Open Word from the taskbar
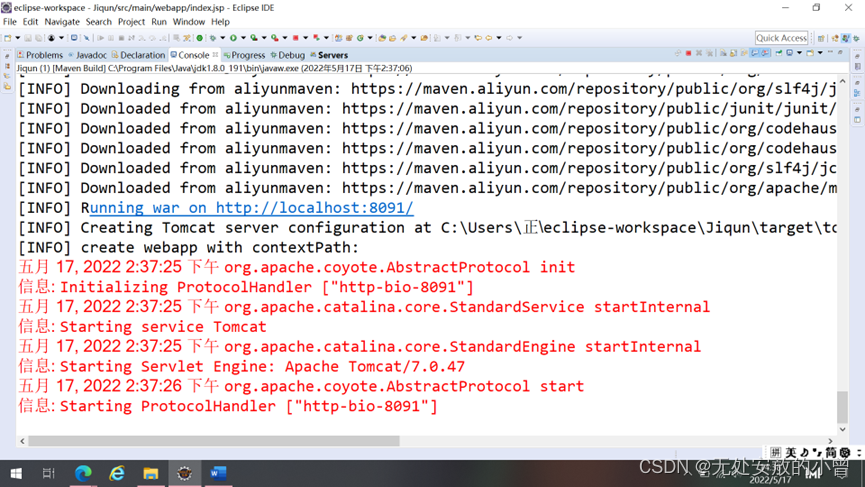865x487 pixels. click(x=218, y=473)
